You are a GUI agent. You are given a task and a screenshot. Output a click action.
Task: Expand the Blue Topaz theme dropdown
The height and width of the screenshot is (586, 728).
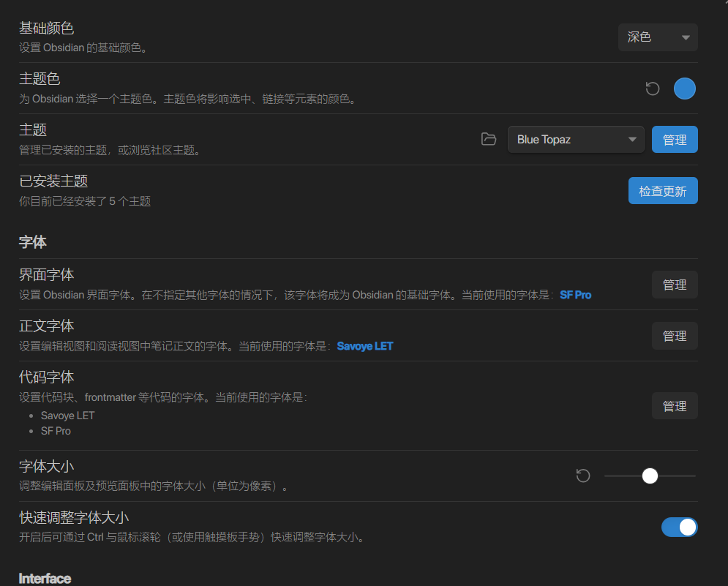[575, 140]
